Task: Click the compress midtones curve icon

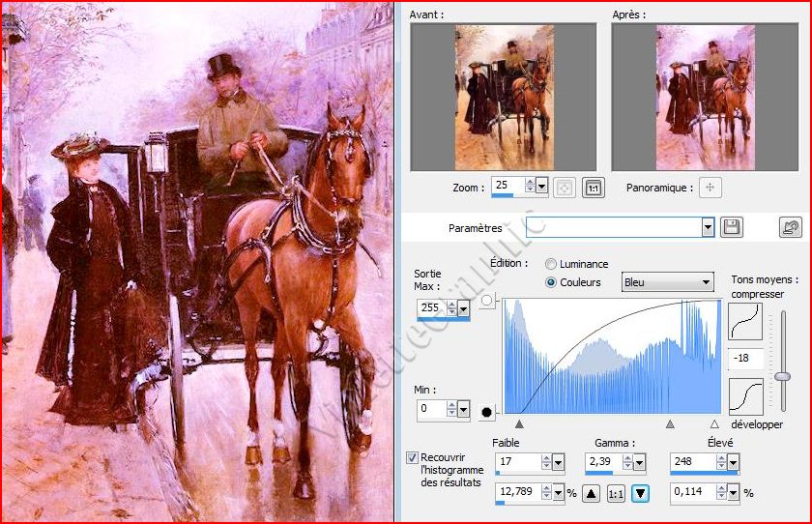Action: [x=745, y=321]
